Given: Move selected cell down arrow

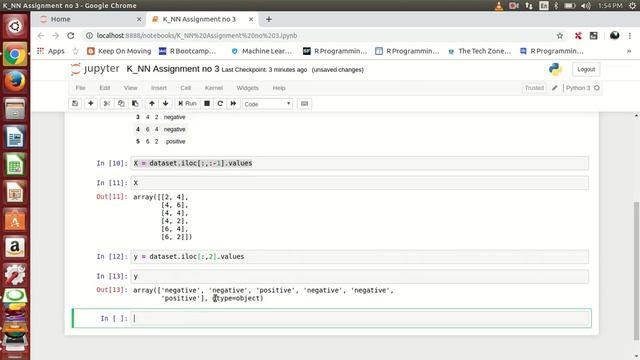Looking at the screenshot, I should click(165, 104).
